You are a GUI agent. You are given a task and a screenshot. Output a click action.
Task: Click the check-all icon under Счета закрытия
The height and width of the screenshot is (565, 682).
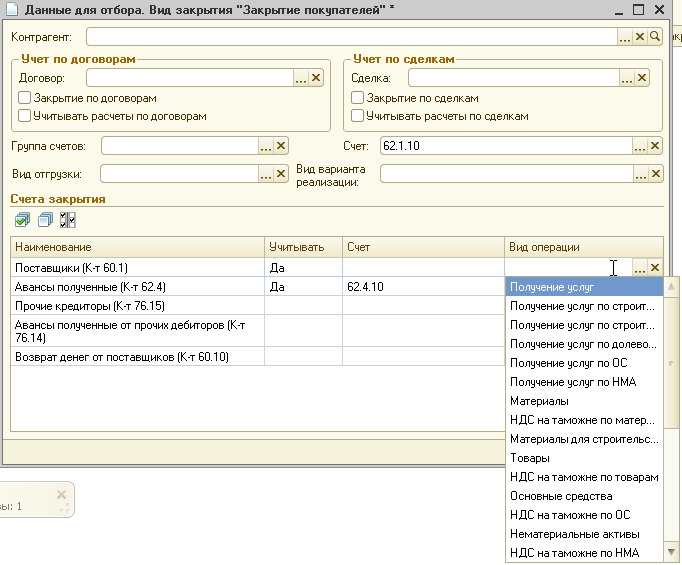22,219
